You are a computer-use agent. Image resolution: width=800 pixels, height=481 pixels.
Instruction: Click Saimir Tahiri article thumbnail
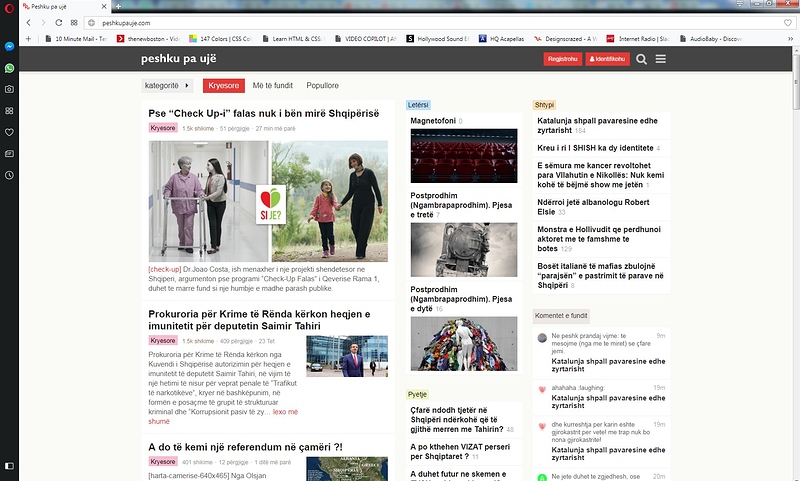pyautogui.click(x=347, y=356)
